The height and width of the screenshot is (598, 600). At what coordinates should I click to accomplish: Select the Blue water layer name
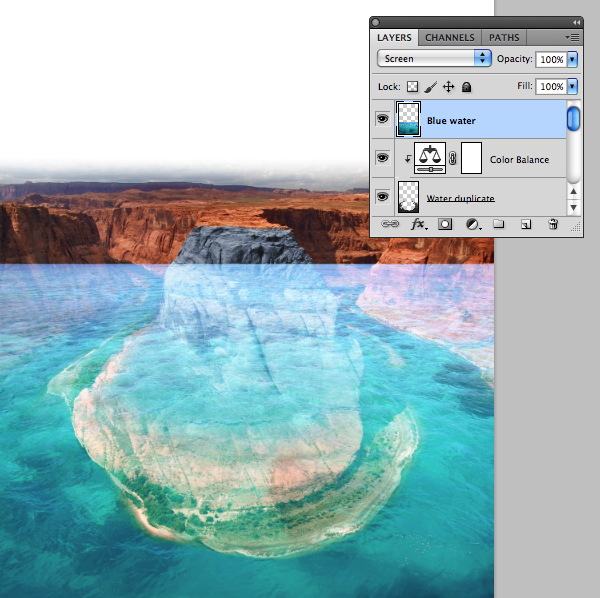point(451,121)
